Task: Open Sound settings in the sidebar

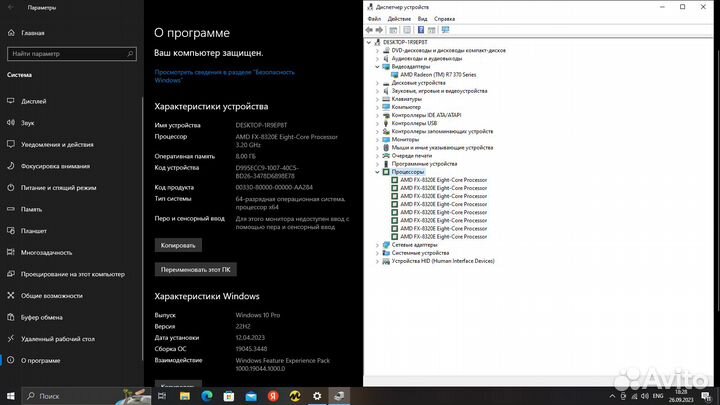Action: point(27,122)
